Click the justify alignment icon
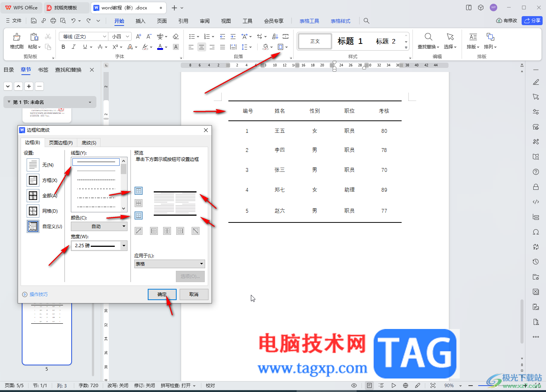 [223, 47]
